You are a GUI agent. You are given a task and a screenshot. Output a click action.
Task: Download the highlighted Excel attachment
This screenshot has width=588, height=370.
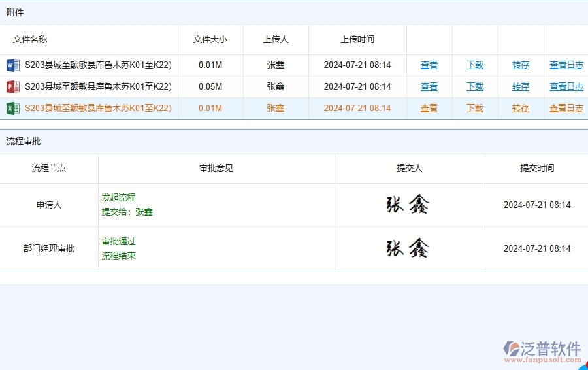click(x=475, y=109)
